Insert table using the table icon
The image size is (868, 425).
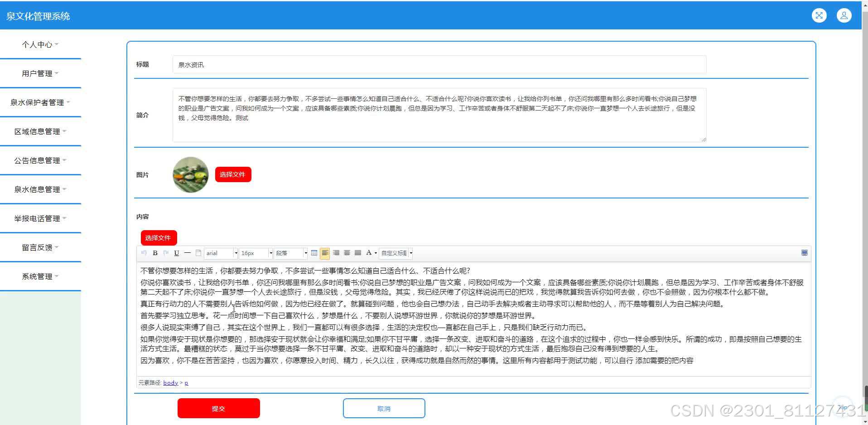tap(314, 253)
